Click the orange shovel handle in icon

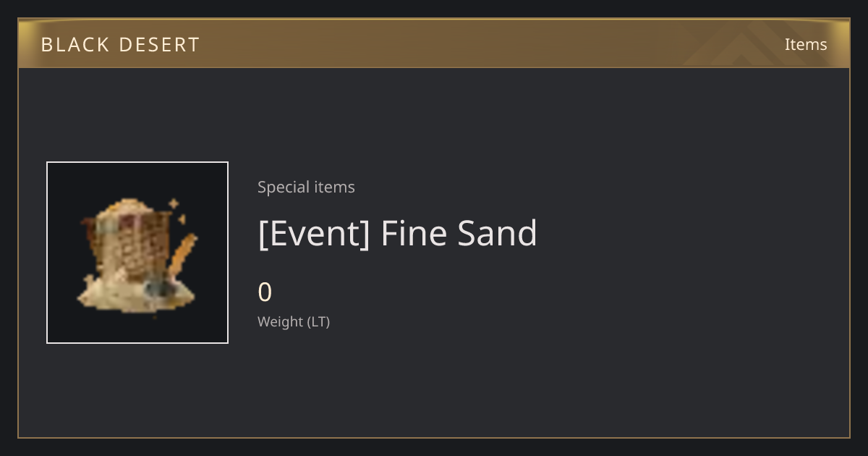pyautogui.click(x=182, y=255)
